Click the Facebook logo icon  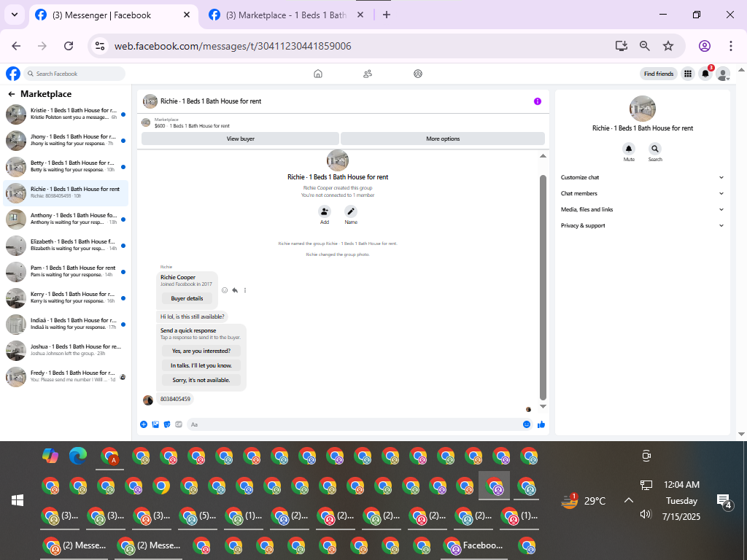(x=13, y=74)
